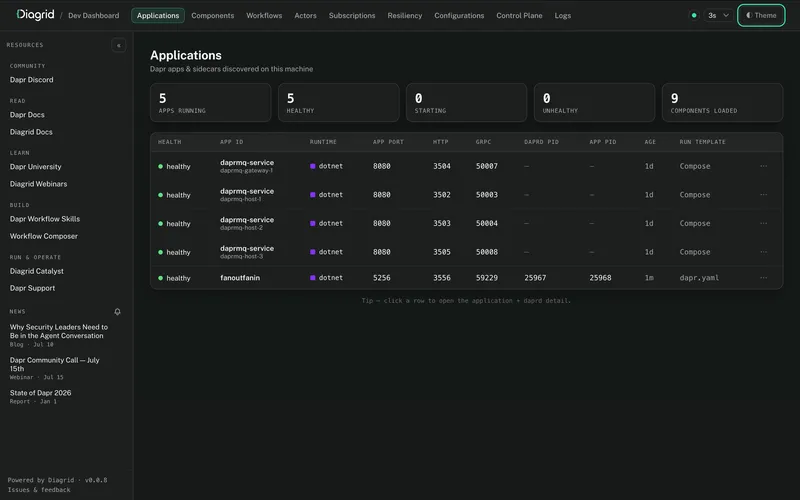Click the Apps Running summary card
Viewport: 800px width, 500px height.
[x=211, y=103]
